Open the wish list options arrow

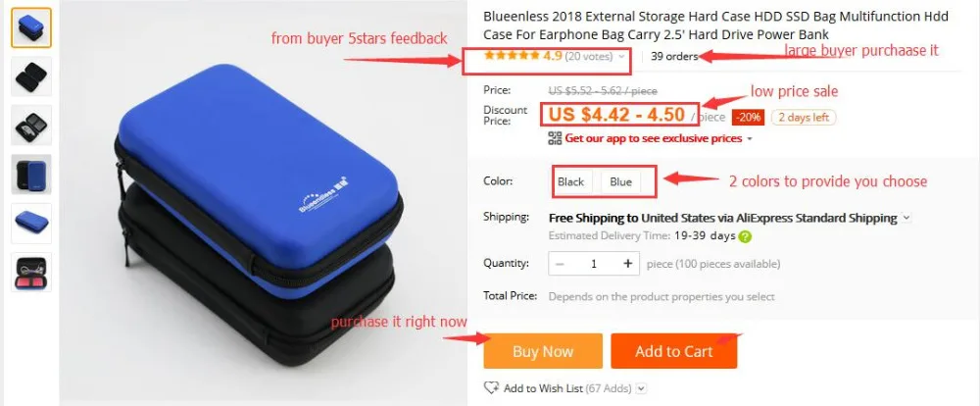(x=641, y=388)
